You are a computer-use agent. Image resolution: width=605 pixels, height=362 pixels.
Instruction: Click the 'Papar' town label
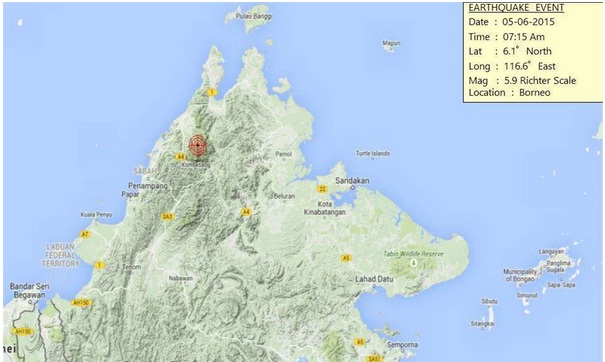pos(130,194)
